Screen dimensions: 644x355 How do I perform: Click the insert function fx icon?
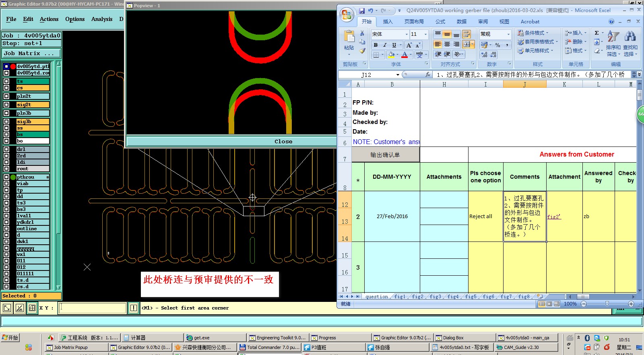pyautogui.click(x=427, y=74)
